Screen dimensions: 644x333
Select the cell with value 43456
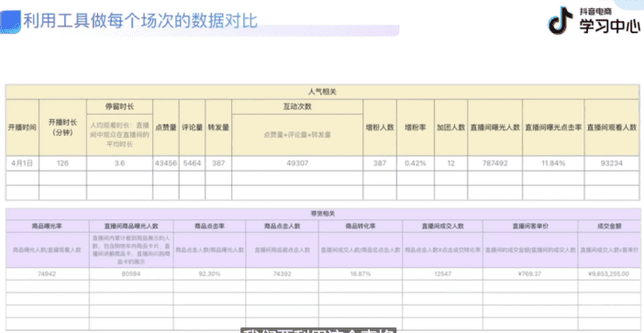(165, 163)
